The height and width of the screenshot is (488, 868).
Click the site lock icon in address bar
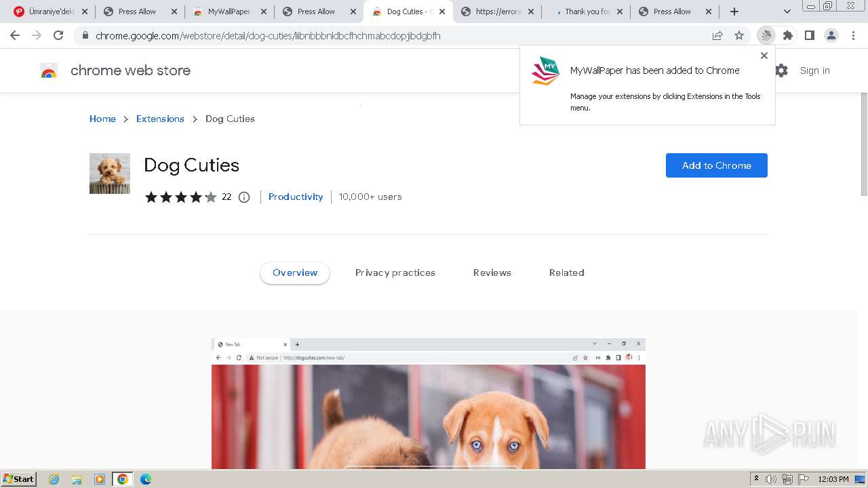pyautogui.click(x=85, y=35)
